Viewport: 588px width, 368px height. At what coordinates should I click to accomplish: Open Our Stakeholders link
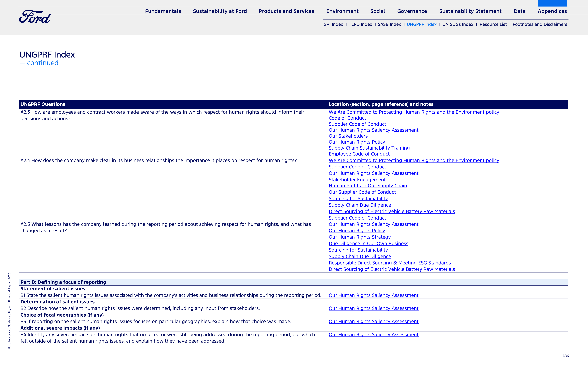click(348, 136)
